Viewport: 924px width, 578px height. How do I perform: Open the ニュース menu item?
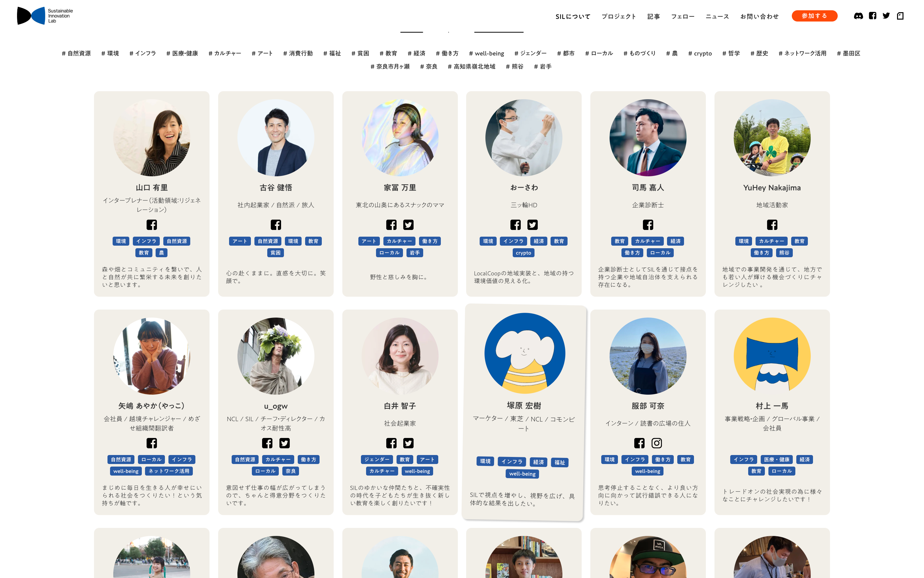click(717, 16)
